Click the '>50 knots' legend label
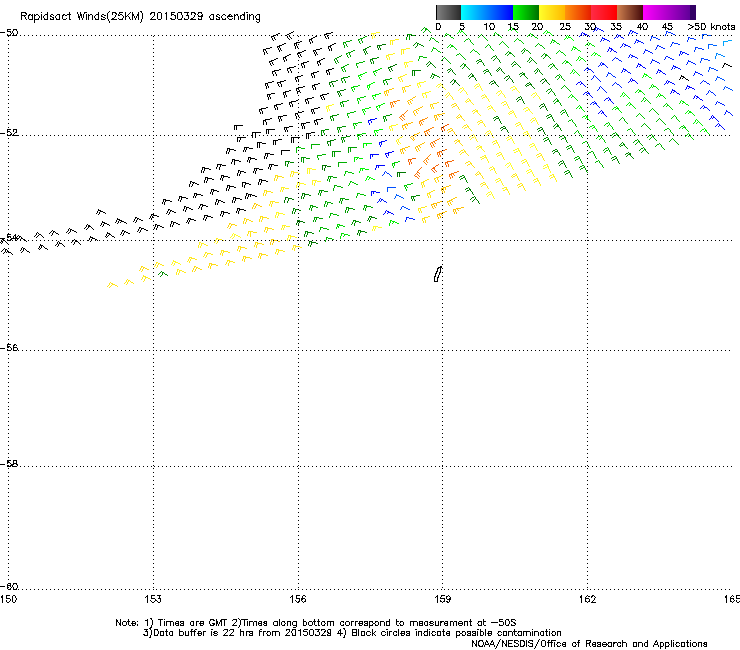740x650 pixels. click(x=711, y=27)
